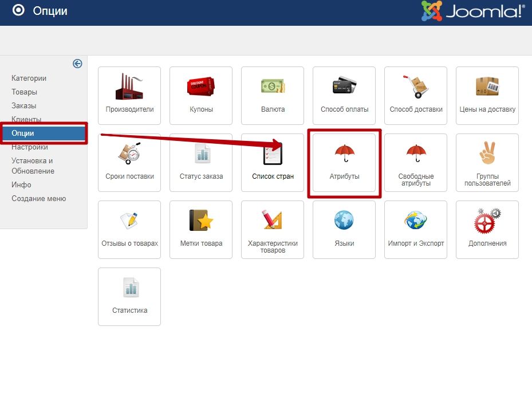This screenshot has width=532, height=397.
Task: Open the Статус заказа chart icon
Action: tap(203, 153)
